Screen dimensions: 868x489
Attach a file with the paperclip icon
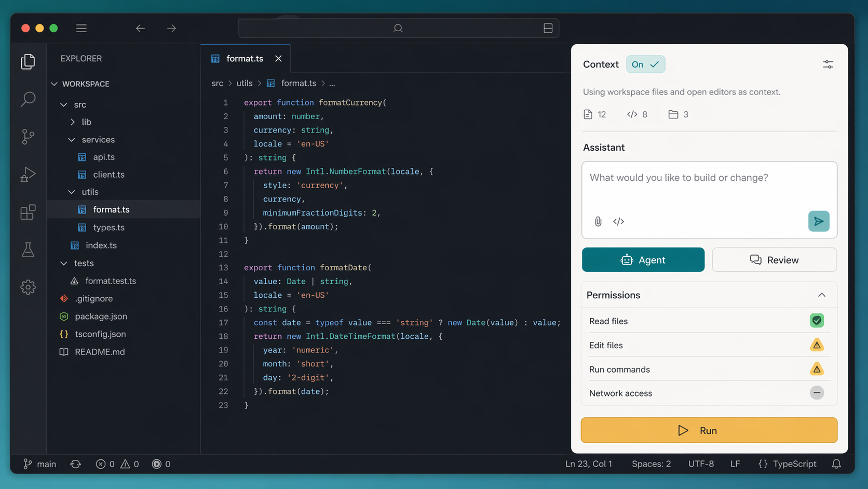tap(598, 221)
